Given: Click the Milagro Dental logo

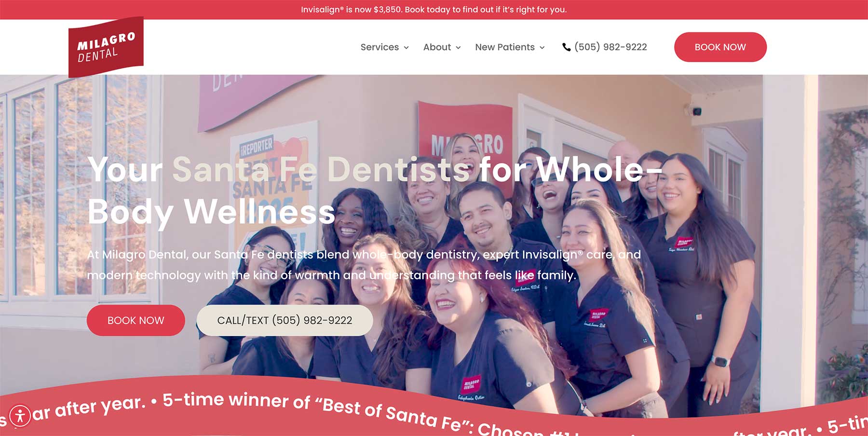Looking at the screenshot, I should (106, 47).
